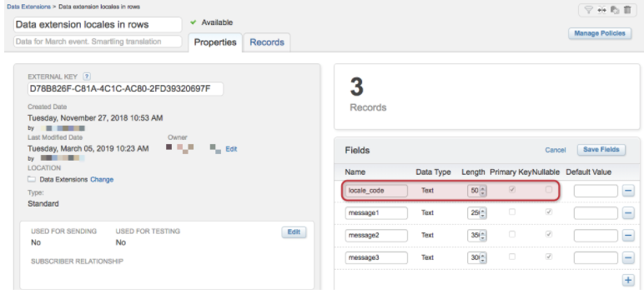Image resolution: width=644 pixels, height=304 pixels.
Task: Adjust the message1 length stepper
Action: point(483,213)
